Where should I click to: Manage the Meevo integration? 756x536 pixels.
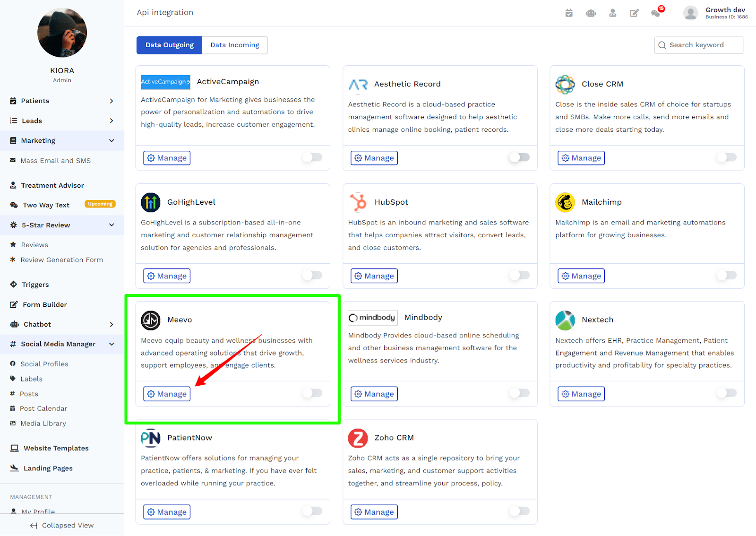167,394
